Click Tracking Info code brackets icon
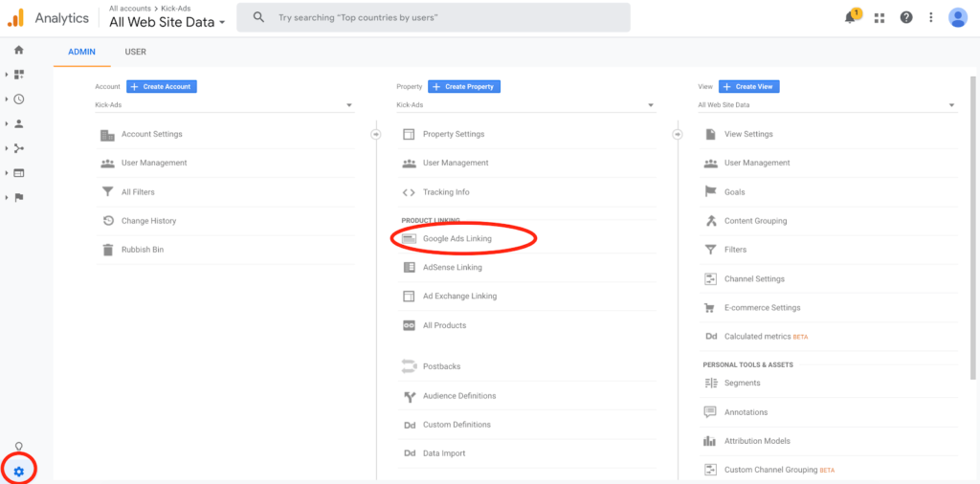Image resolution: width=980 pixels, height=484 pixels. 409,192
